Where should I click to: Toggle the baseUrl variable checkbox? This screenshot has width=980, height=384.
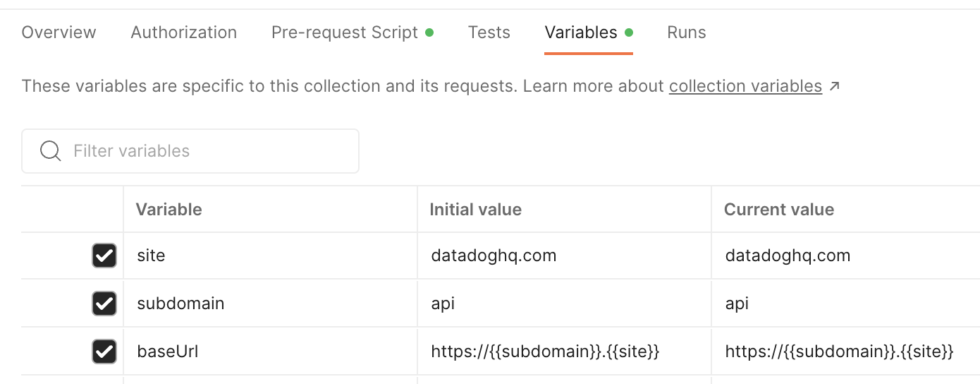(104, 352)
